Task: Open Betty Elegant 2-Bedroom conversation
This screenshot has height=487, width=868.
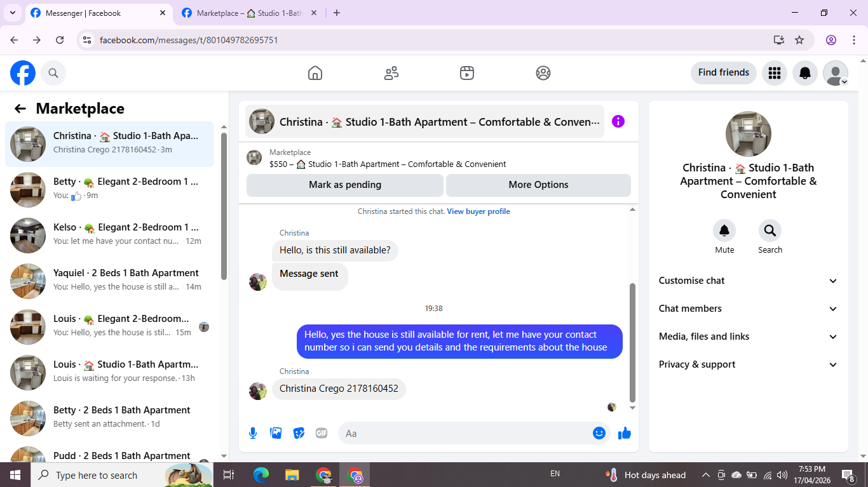Action: click(x=110, y=190)
